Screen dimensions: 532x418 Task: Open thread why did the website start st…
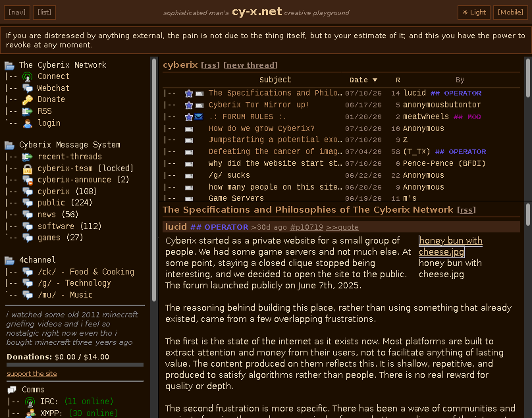[275, 163]
